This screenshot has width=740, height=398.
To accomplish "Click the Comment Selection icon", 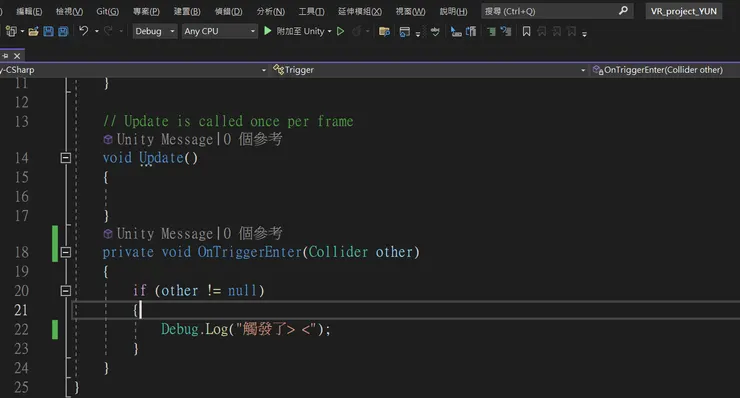I will tap(491, 32).
